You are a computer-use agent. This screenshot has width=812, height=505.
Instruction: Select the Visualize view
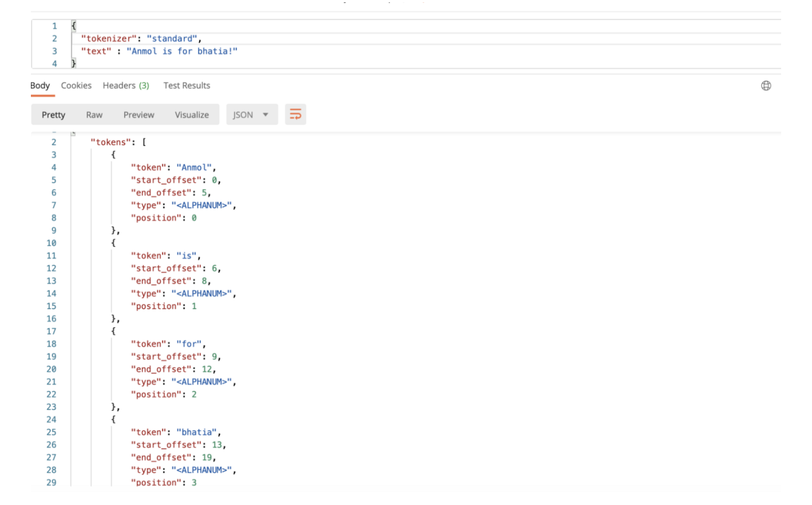(x=191, y=115)
